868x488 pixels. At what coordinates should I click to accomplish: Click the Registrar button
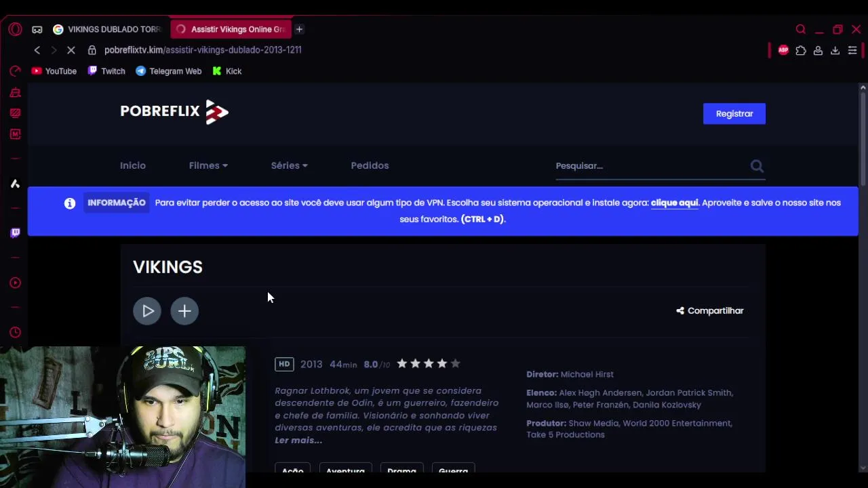tap(734, 114)
